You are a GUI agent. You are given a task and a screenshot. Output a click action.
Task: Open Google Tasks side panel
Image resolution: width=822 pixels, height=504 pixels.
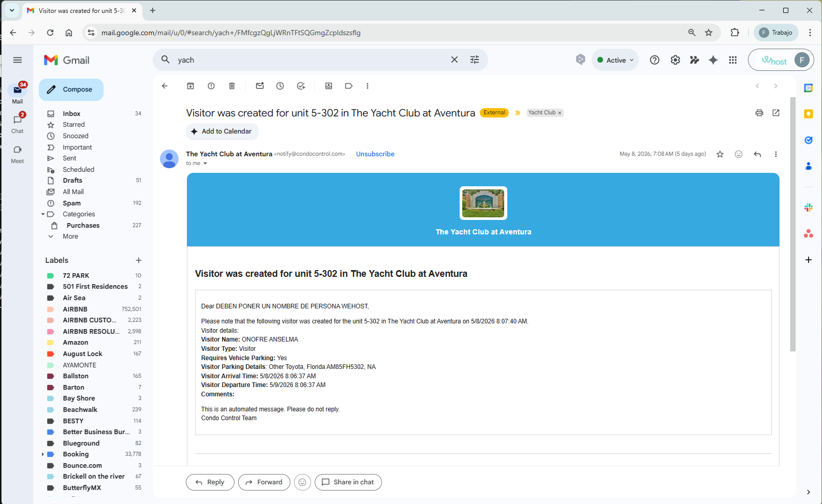[x=809, y=140]
